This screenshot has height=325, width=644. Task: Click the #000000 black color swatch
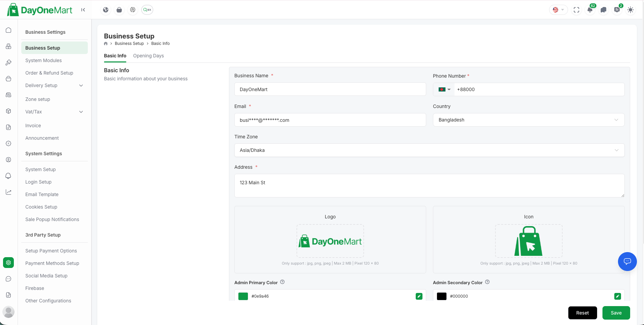coord(442,296)
